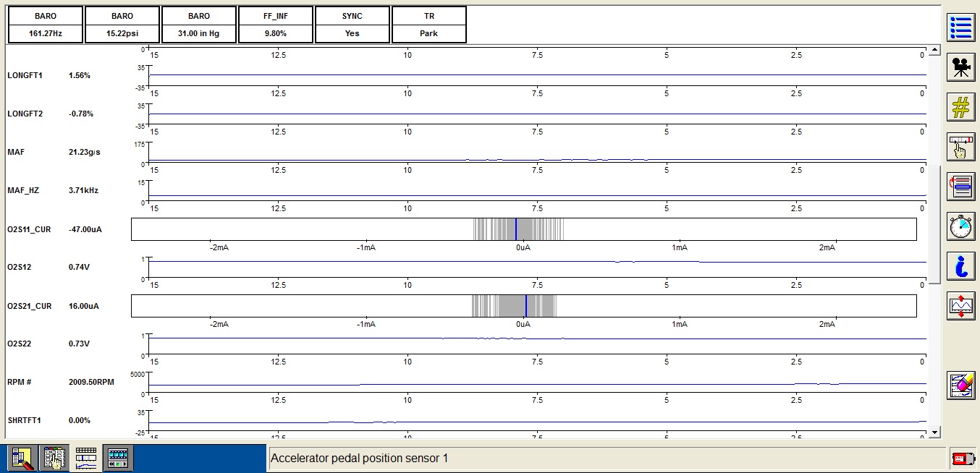This screenshot has width=980, height=473.
Task: Click the 0.00% SHRTFT1 value
Action: coord(80,420)
